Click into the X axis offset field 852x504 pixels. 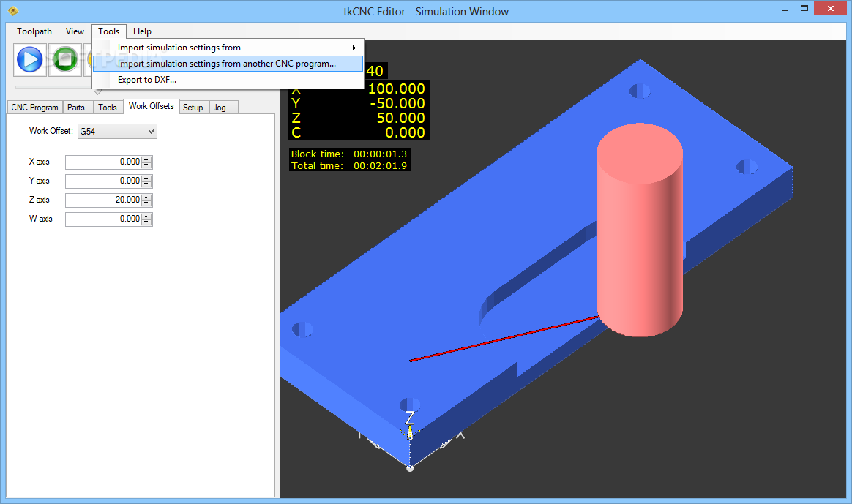[103, 162]
